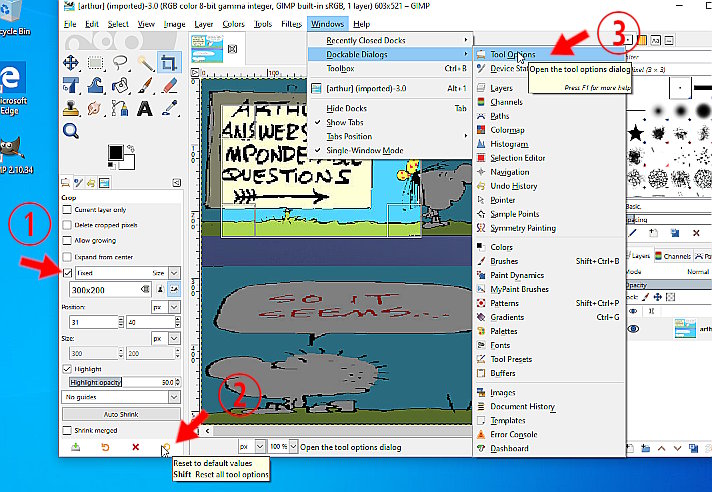Screen dimensions: 712x492
Task: Reset colors to black and white
Action: coord(111,166)
